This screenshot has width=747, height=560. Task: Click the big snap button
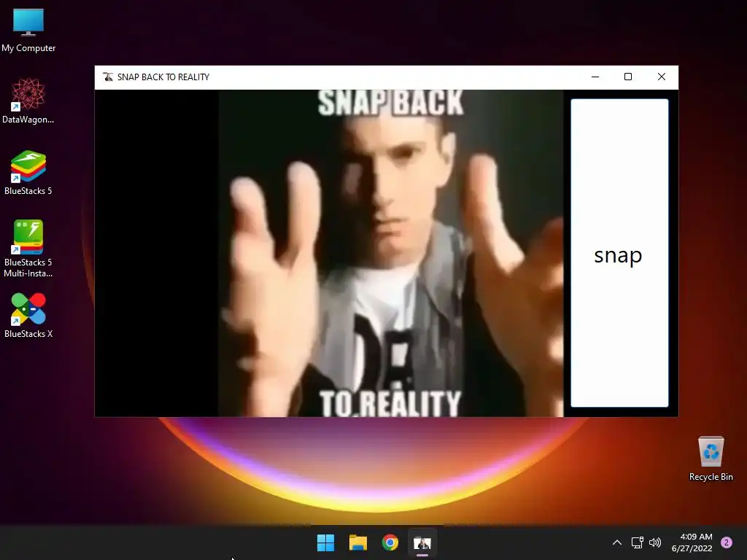[619, 253]
